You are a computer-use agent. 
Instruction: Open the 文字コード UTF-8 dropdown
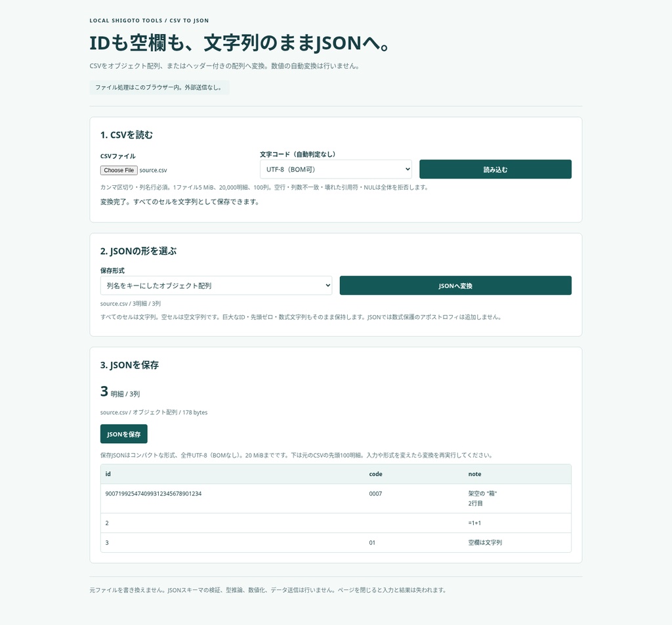point(335,169)
